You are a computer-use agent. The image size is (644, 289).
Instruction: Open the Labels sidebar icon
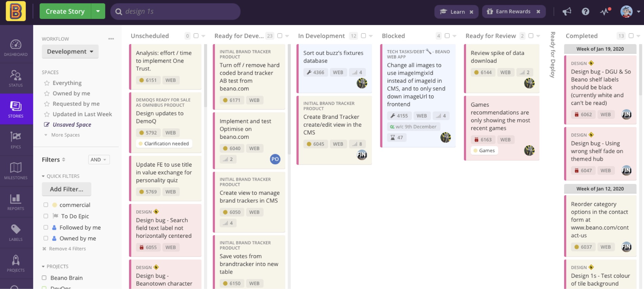point(16,232)
